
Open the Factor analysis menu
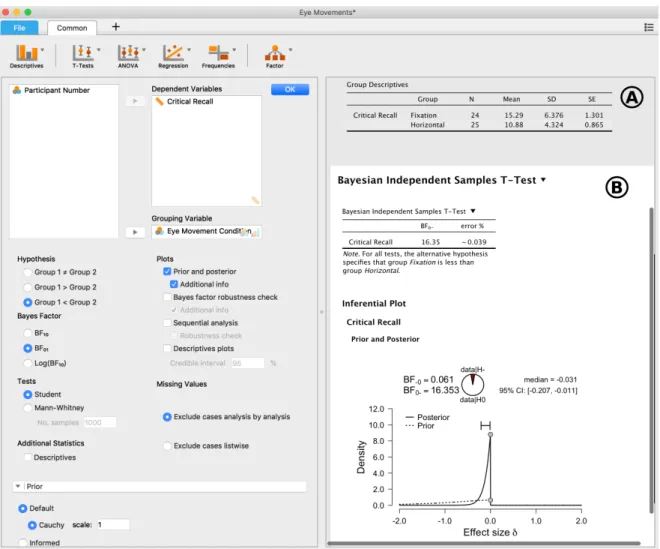click(274, 56)
